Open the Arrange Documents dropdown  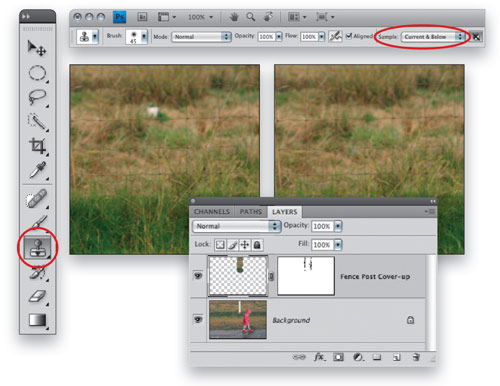(297, 17)
